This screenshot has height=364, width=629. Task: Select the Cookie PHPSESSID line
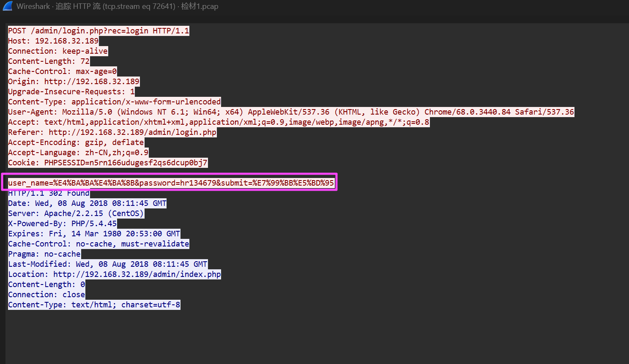point(108,163)
